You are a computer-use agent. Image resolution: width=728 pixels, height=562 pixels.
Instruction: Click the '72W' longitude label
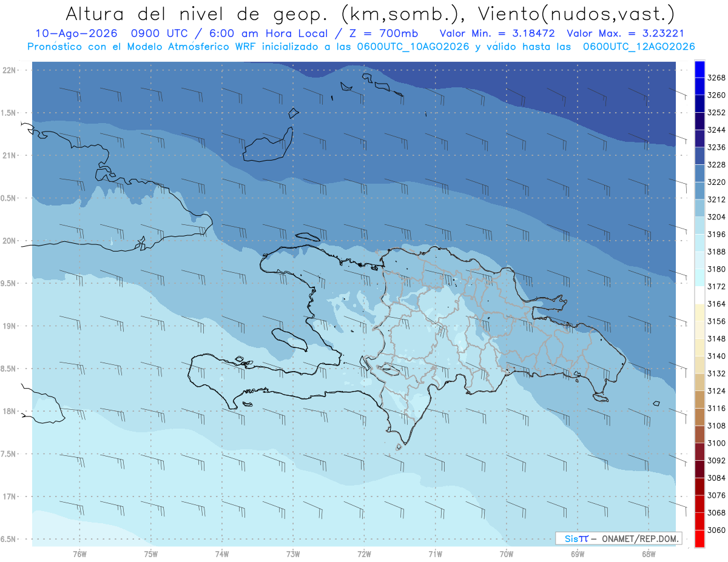tap(364, 554)
